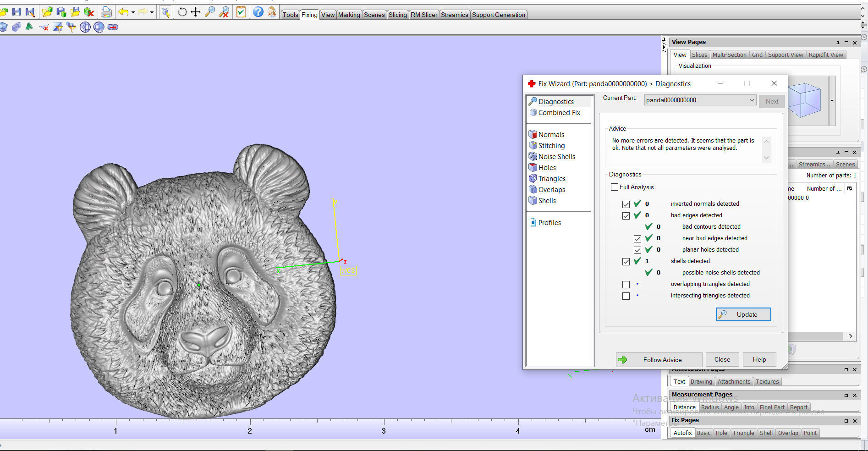868x451 pixels.
Task: Switch to Multi-Section tab
Action: tap(729, 55)
